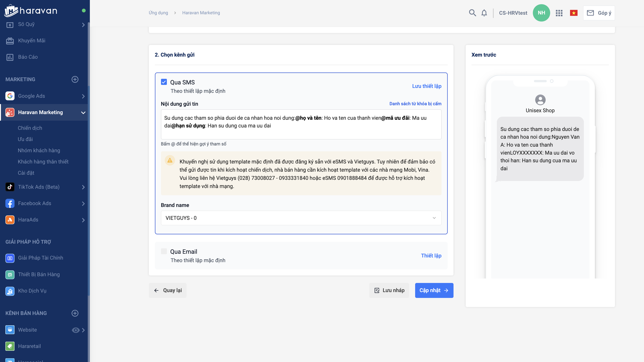Click the Hararetail green icon

pos(10,346)
